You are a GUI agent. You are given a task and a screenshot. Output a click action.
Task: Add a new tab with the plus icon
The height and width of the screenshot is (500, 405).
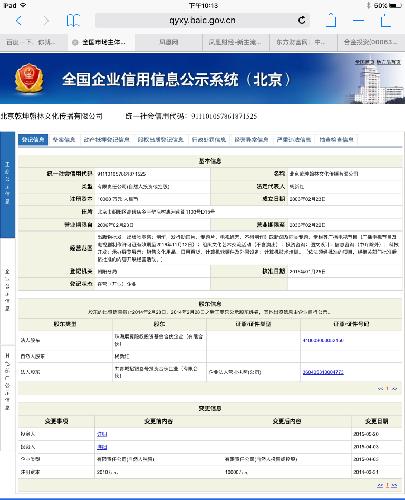tap(359, 21)
